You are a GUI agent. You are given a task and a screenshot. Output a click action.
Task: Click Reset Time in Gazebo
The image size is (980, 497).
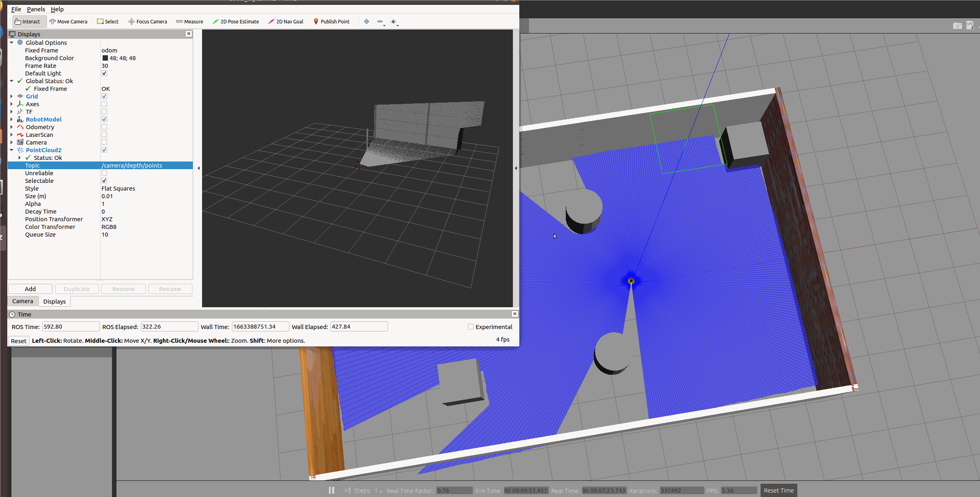click(778, 490)
